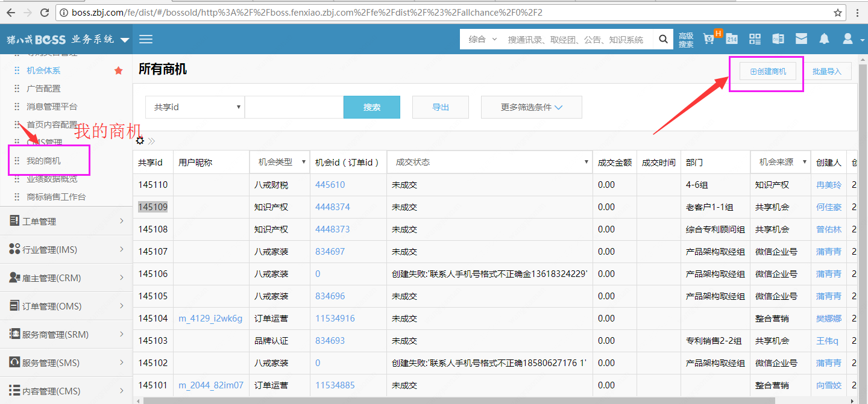This screenshot has width=868, height=404.
Task: Click the double-arrow expand icon by gear
Action: click(x=151, y=141)
